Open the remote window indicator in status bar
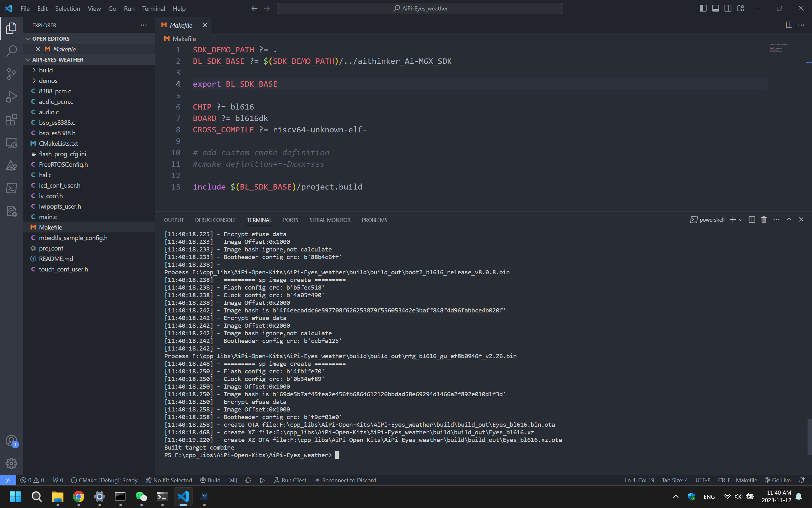 coord(8,480)
